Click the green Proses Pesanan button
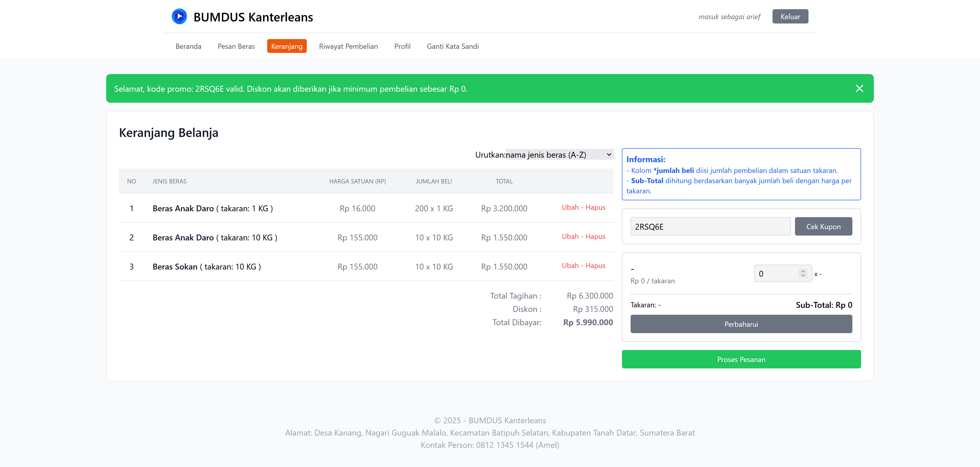 click(741, 359)
